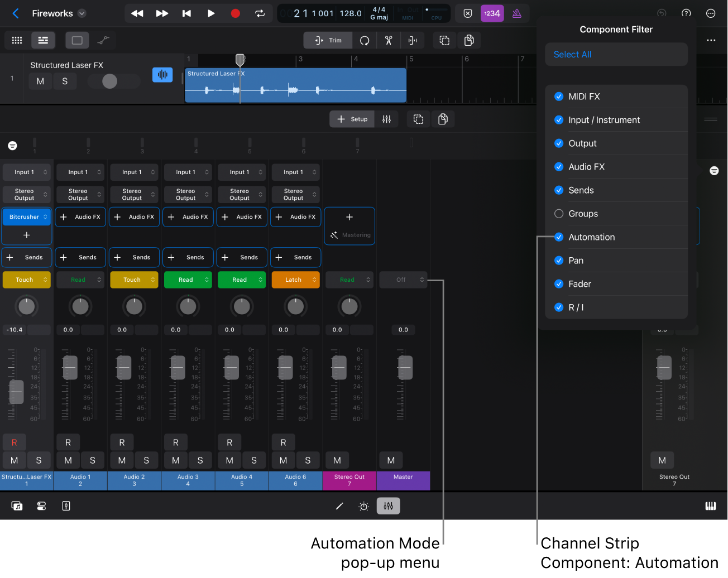Screen dimensions: 728x578
Task: Click the playhead marker in the ruler
Action: (240, 59)
